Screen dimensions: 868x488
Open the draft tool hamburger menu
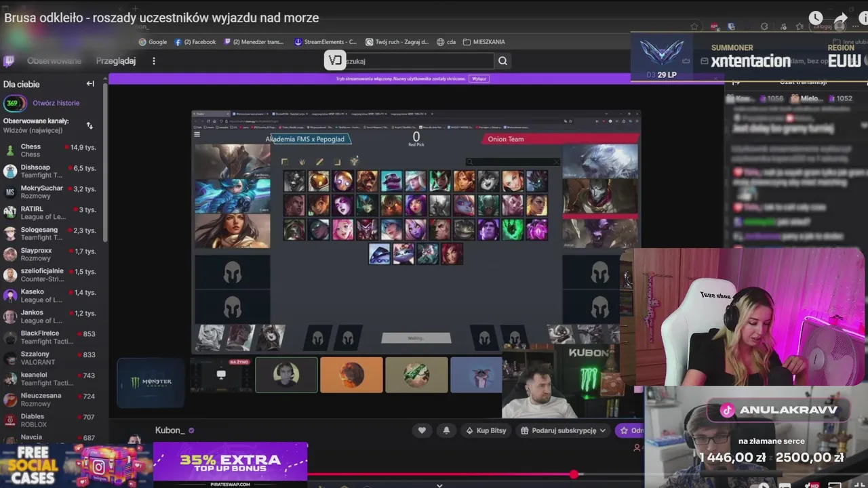pyautogui.click(x=197, y=134)
